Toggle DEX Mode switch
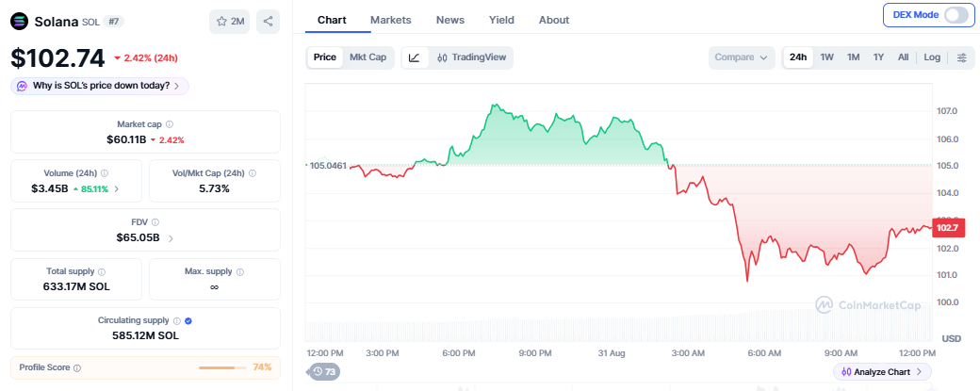This screenshot has height=391, width=980. pos(955,15)
